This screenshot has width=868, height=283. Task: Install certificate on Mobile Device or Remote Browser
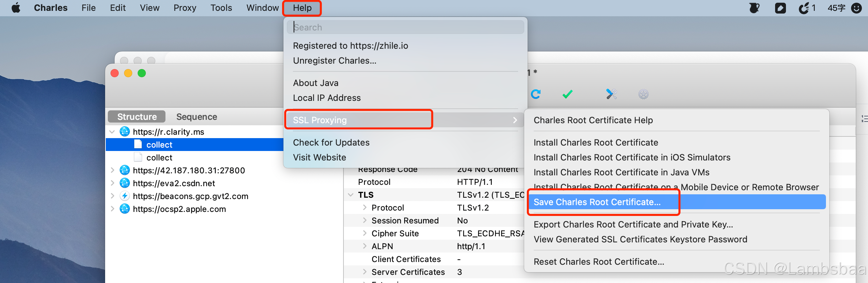676,187
